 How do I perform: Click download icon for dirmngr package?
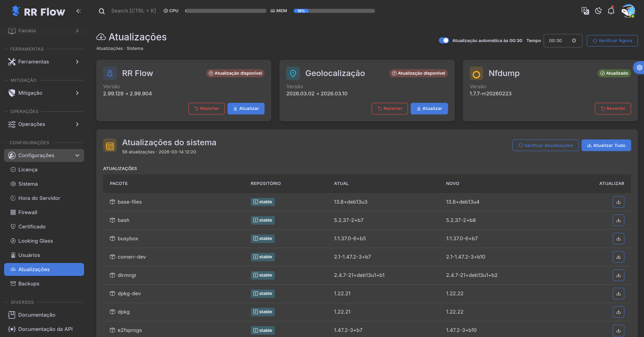(x=618, y=275)
